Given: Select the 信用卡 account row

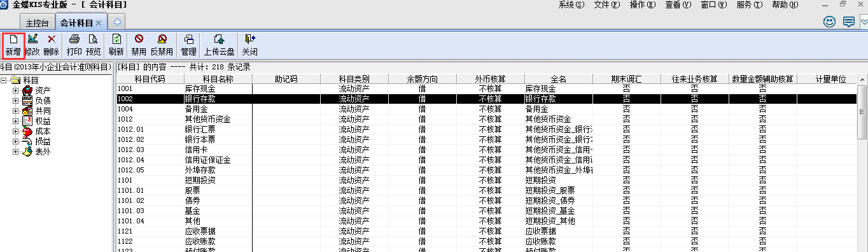Looking at the screenshot, I should pos(487,150).
